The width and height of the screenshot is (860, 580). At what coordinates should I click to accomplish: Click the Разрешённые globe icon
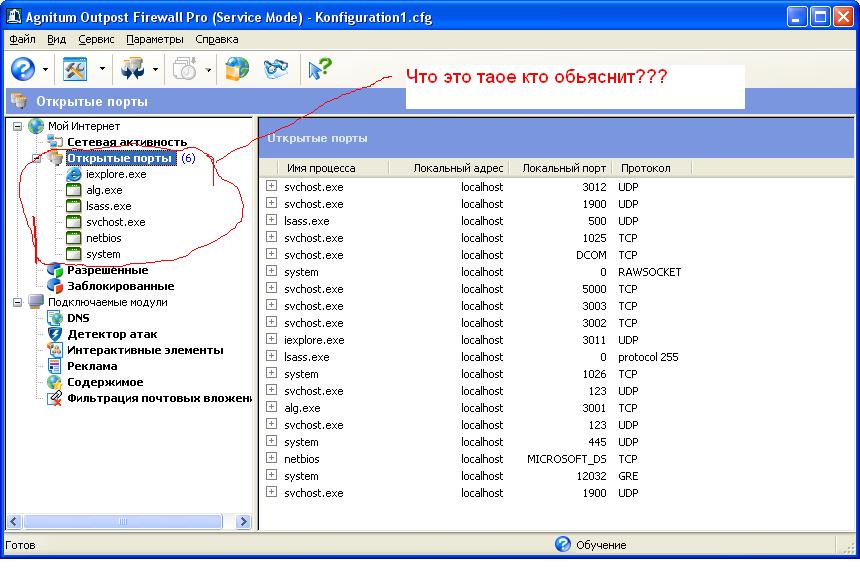point(55,271)
